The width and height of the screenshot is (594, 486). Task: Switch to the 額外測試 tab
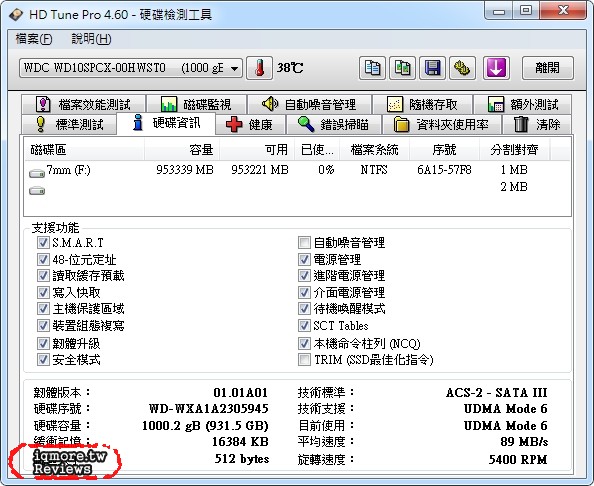[x=523, y=105]
